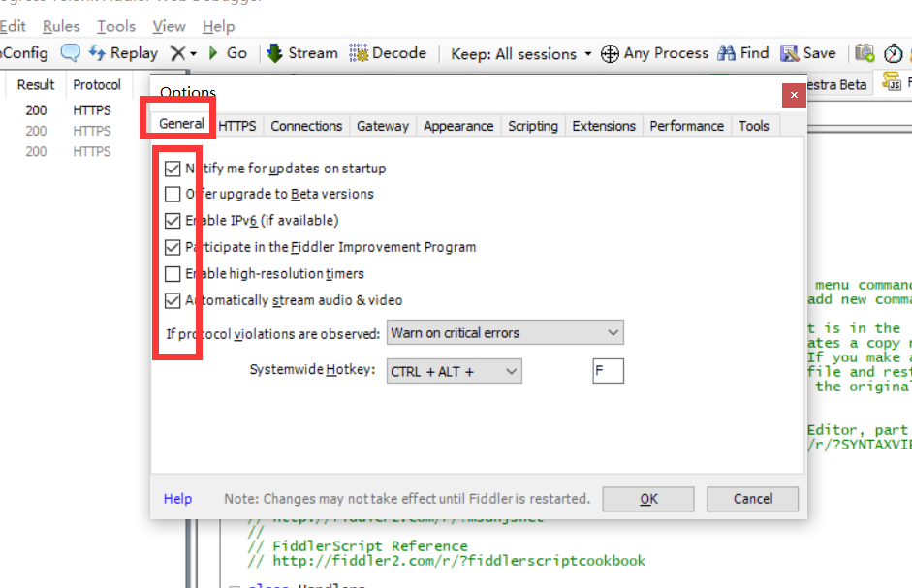Click the timer stopwatch icon in toolbar
Viewport: 912px width, 588px height.
tap(893, 54)
